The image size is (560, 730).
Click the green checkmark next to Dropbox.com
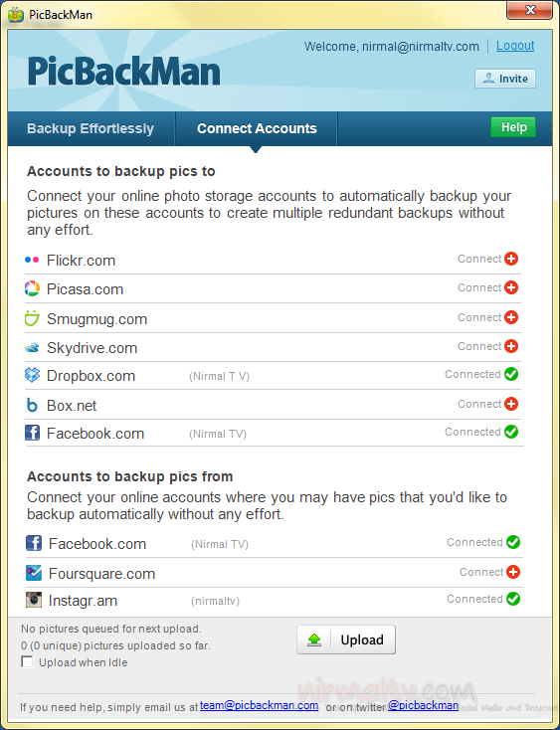(511, 374)
